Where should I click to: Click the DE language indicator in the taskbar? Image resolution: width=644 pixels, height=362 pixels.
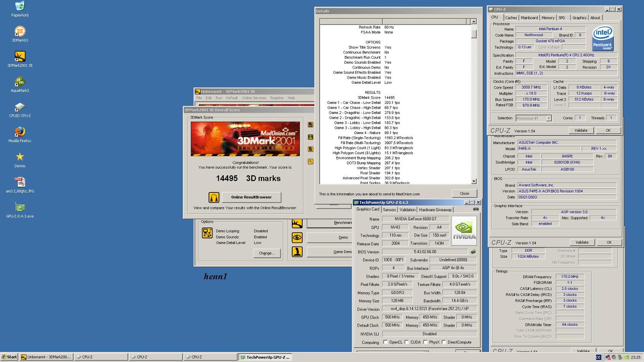coord(599,357)
